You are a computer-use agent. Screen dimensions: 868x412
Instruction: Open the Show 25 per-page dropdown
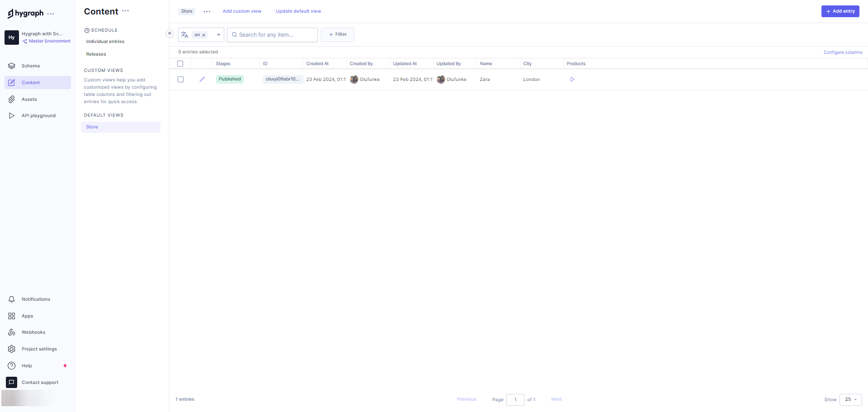[850, 399]
